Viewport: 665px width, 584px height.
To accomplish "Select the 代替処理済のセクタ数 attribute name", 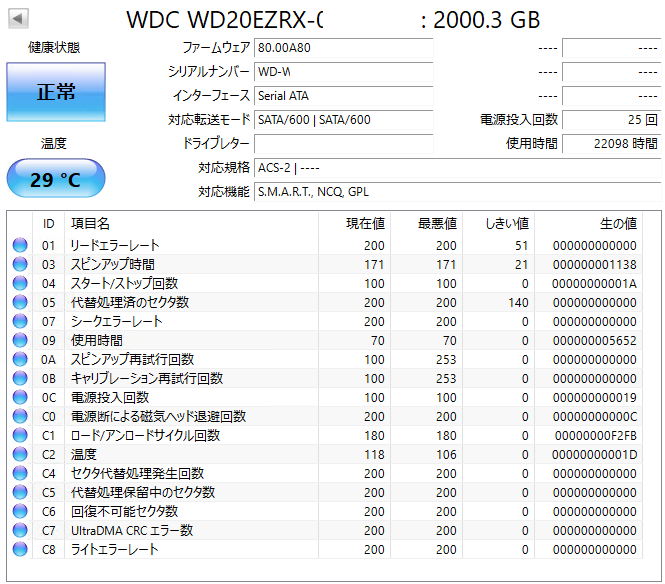I will [130, 302].
